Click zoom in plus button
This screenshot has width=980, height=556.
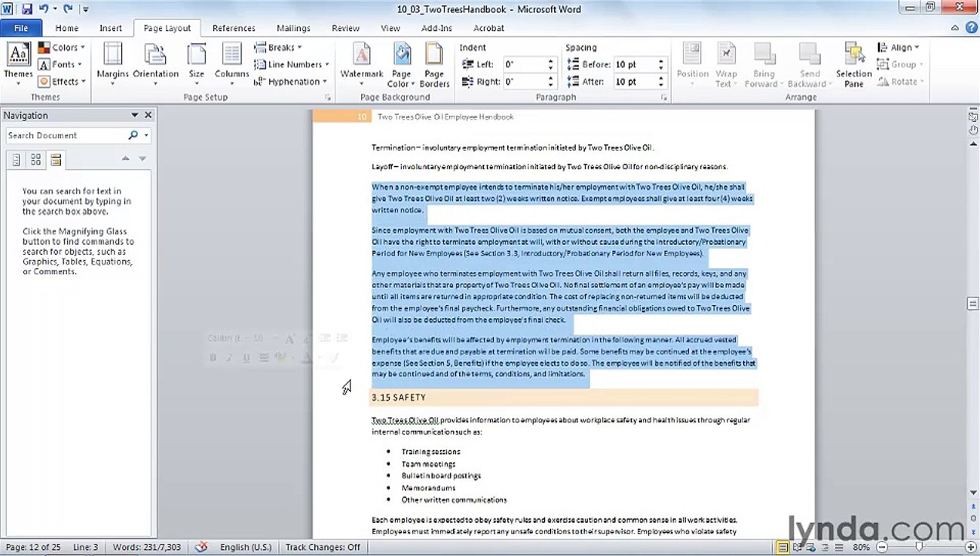point(969,548)
